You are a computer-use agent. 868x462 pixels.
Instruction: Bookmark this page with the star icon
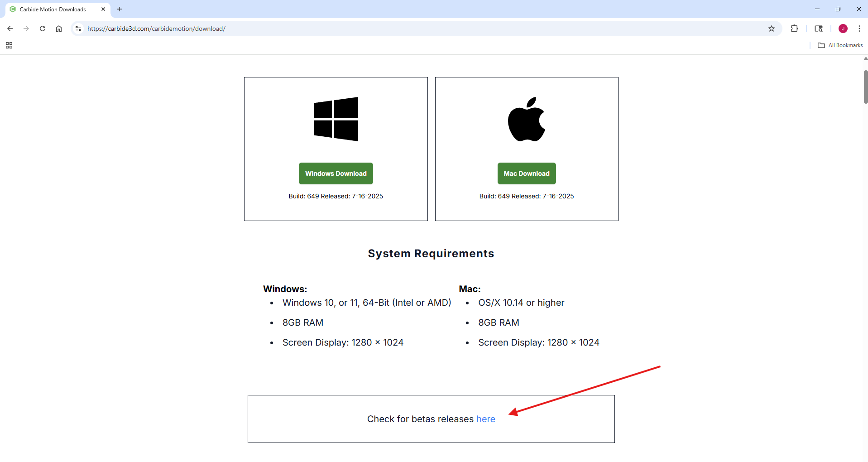coord(772,29)
